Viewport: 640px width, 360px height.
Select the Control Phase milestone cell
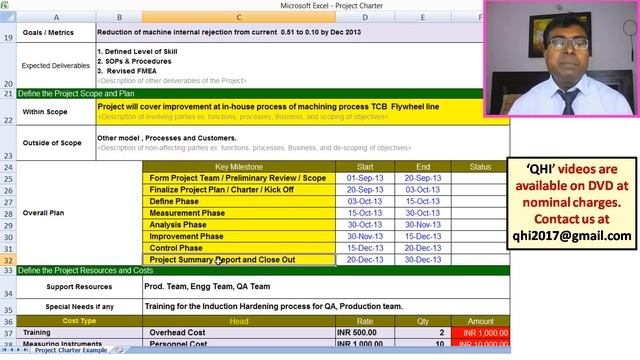[239, 248]
